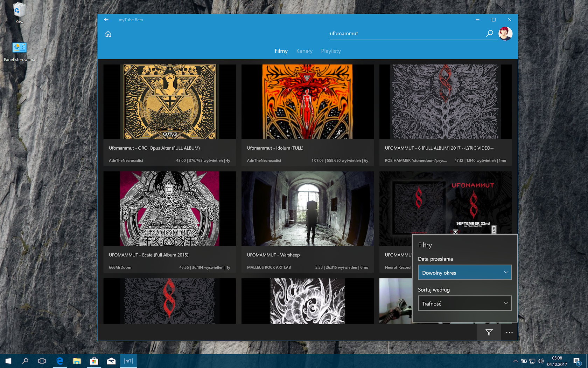Expand the Dowolny okres upload date dropdown
Image resolution: width=588 pixels, height=368 pixels.
[465, 273]
